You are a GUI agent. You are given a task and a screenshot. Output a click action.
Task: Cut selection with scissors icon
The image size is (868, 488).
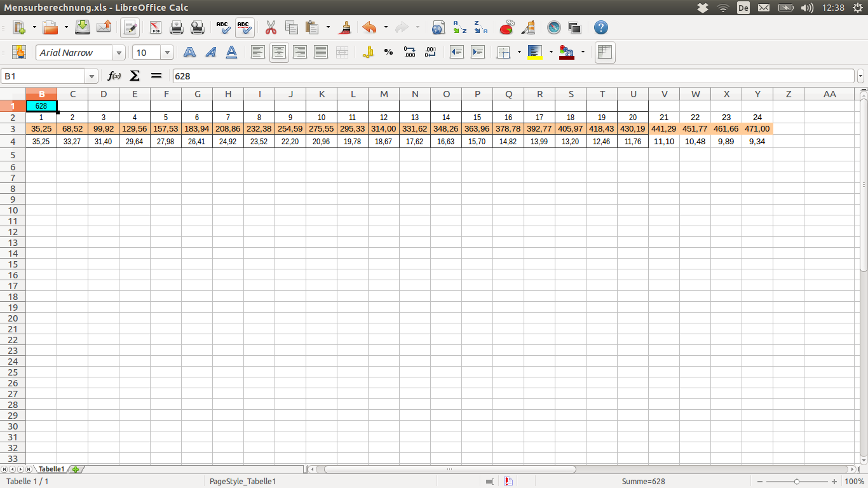coord(271,27)
